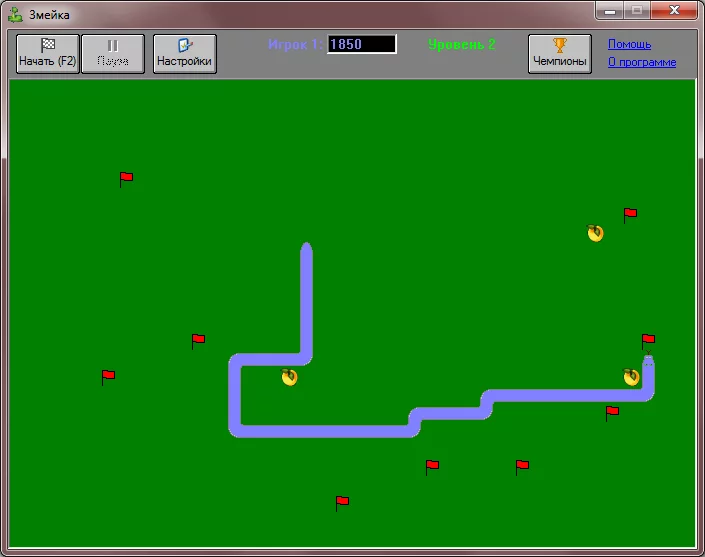705x557 pixels.
Task: Click the snake's tail tip at the top of its vertical segment
Action: [x=306, y=248]
